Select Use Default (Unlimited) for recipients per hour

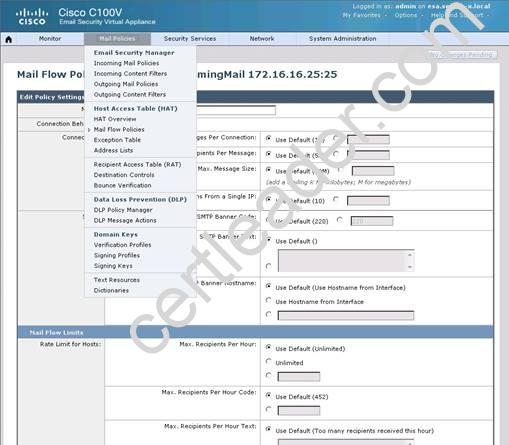click(268, 347)
